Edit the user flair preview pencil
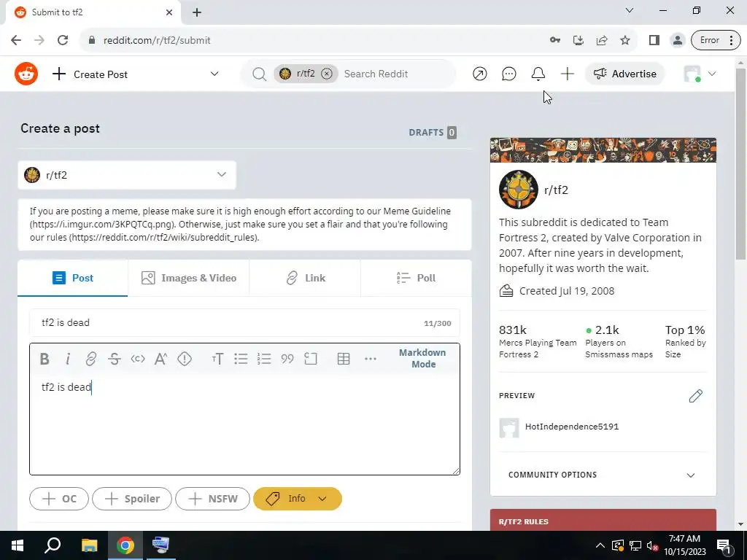The image size is (747, 560). 695,396
